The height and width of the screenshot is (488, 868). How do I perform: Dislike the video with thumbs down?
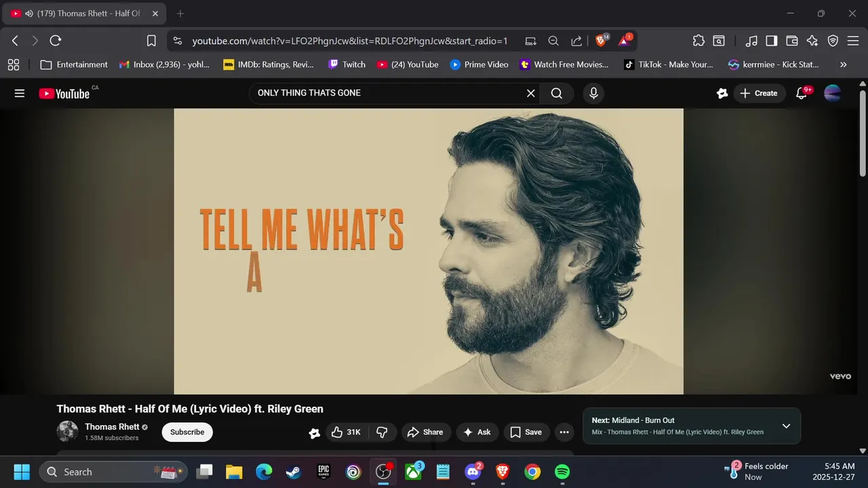[382, 432]
